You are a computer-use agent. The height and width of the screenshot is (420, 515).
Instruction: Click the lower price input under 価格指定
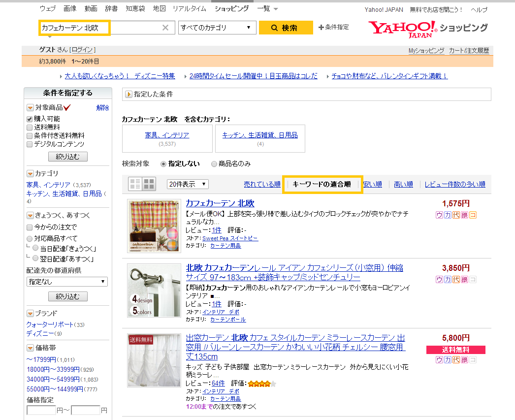tap(41, 410)
